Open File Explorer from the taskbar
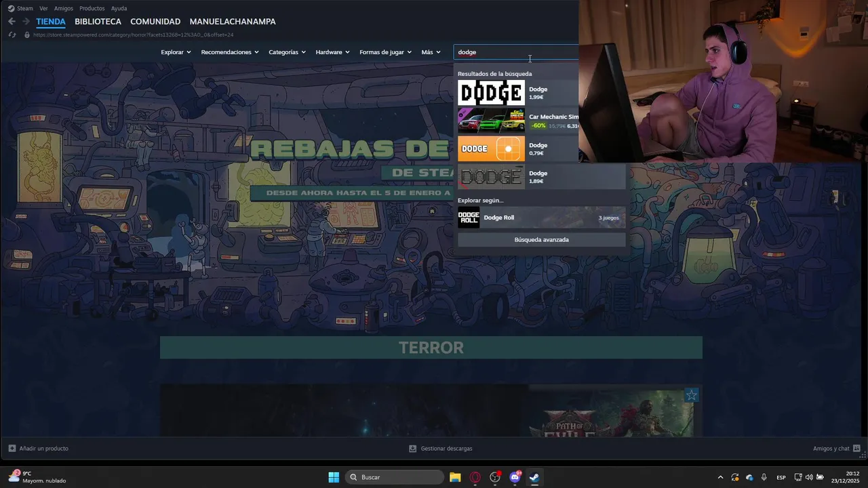This screenshot has height=488, width=868. tap(455, 477)
